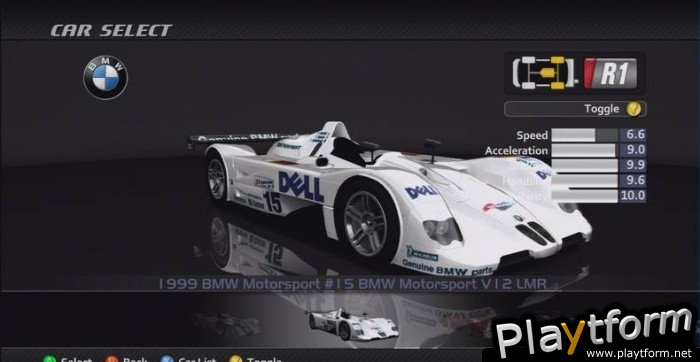
Task: Click the drivetrain layout diagram icon
Action: coord(544,72)
